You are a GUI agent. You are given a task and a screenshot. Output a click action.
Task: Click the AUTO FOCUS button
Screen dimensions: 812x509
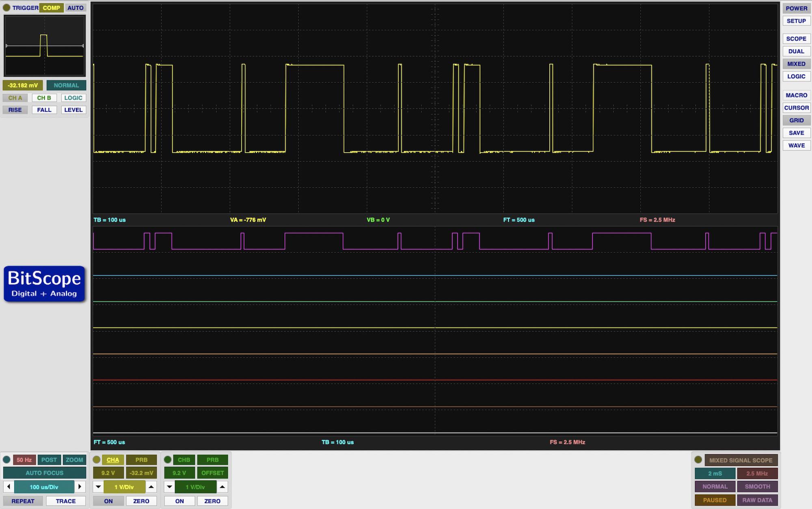pos(44,473)
